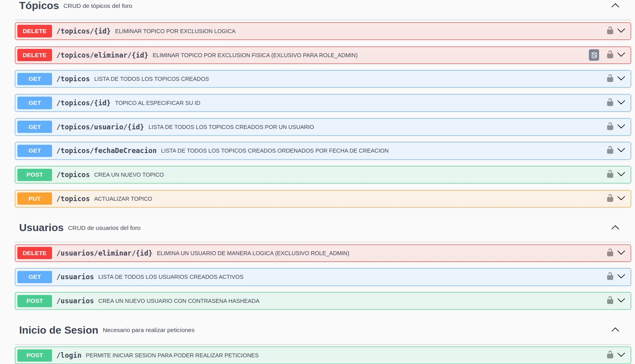
Task: Click the PUT method badge for /topicos
Action: click(x=35, y=199)
